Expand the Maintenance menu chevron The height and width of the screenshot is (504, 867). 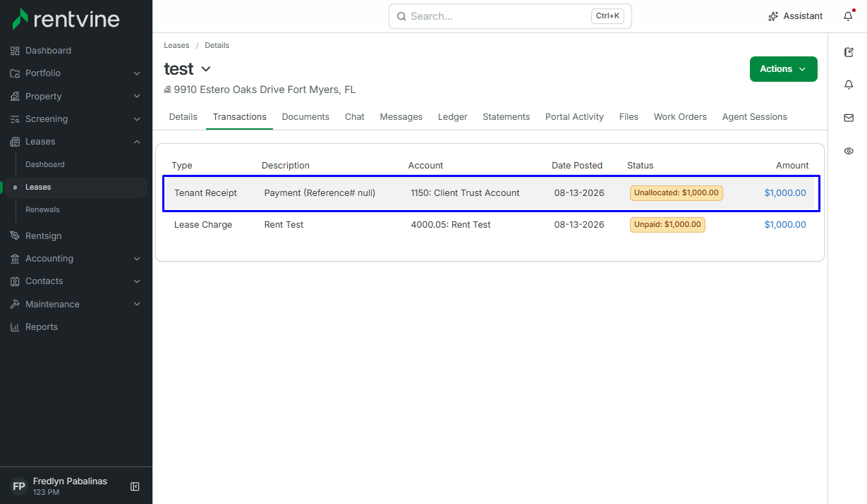tap(137, 305)
